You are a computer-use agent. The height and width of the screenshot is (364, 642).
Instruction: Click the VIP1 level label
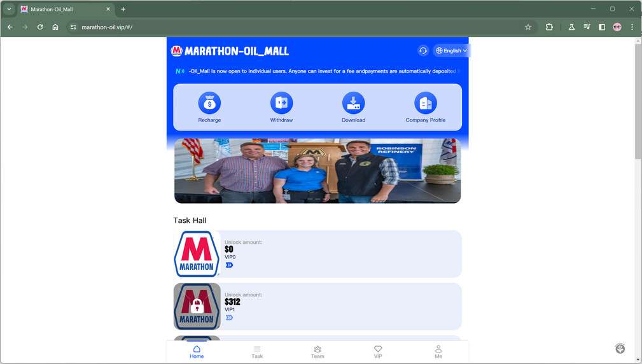230,309
